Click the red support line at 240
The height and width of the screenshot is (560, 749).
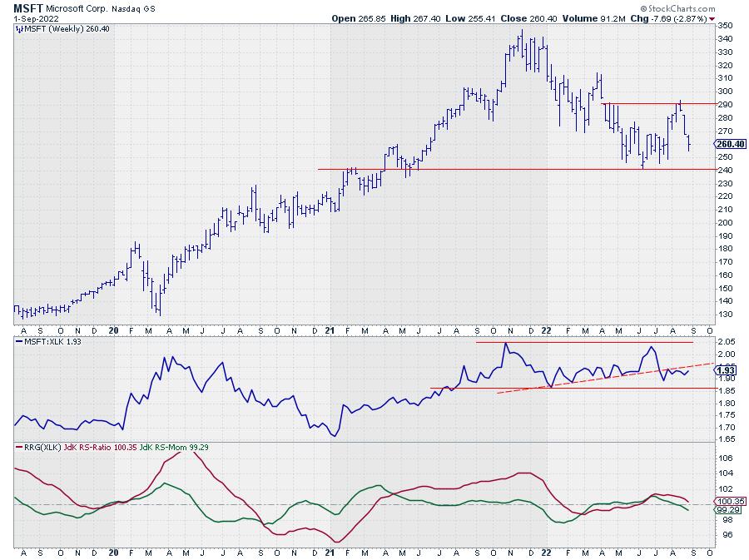[x=518, y=169]
